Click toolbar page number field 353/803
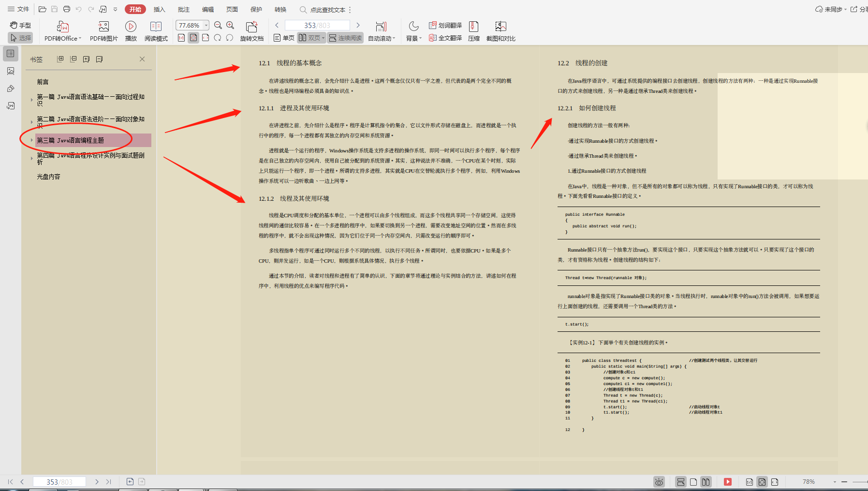This screenshot has width=868, height=491. 317,25
